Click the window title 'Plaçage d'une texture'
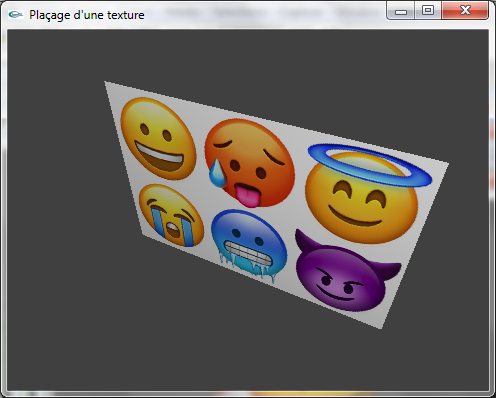This screenshot has height=398, width=496. click(x=87, y=15)
